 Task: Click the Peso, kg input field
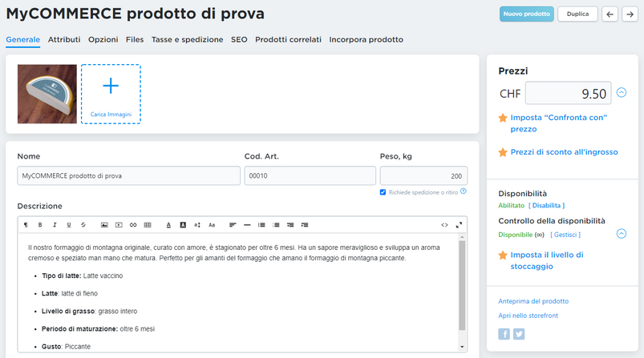click(423, 175)
